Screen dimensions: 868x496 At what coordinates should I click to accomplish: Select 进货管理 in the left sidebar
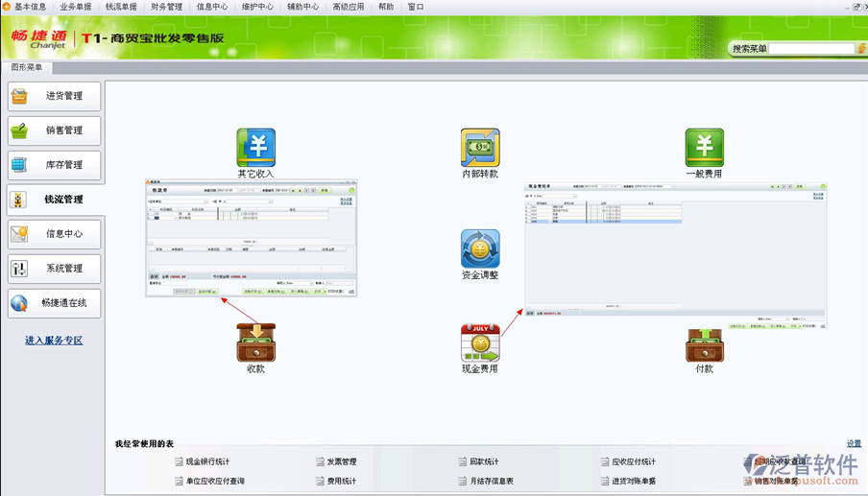coord(54,96)
